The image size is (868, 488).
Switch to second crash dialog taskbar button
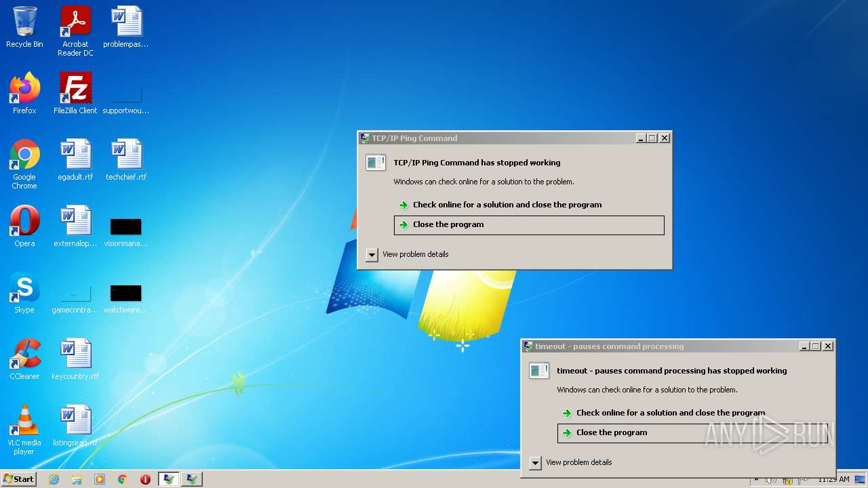tap(192, 479)
